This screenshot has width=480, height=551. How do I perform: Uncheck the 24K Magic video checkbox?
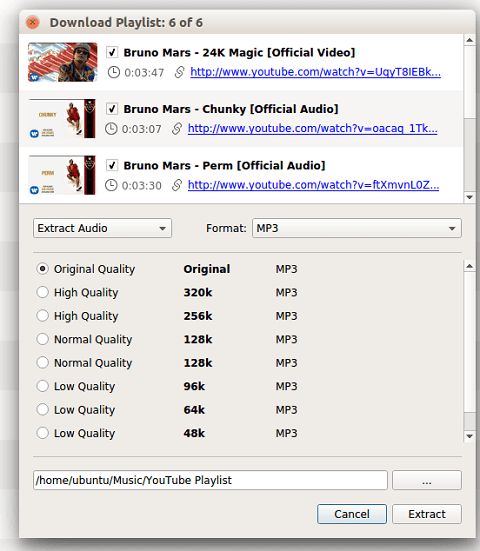point(112,52)
